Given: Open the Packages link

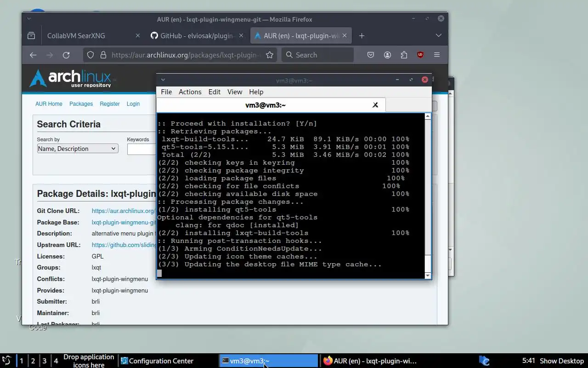Looking at the screenshot, I should coord(81,104).
